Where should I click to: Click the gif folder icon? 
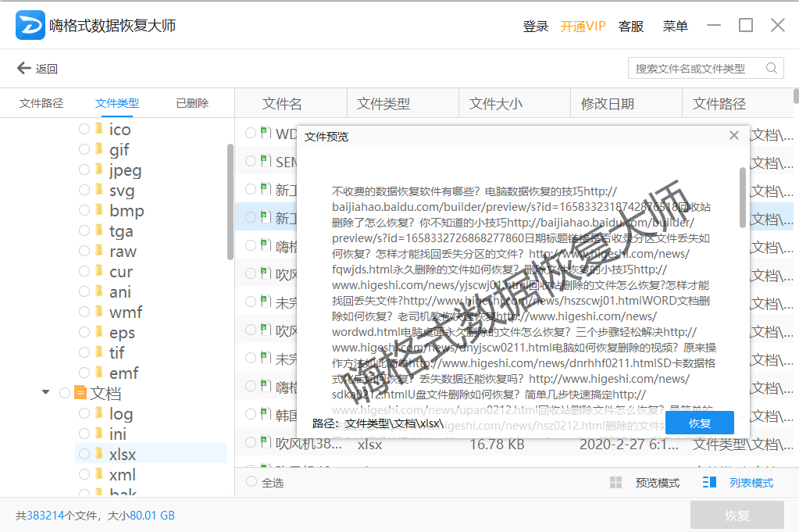(x=99, y=148)
